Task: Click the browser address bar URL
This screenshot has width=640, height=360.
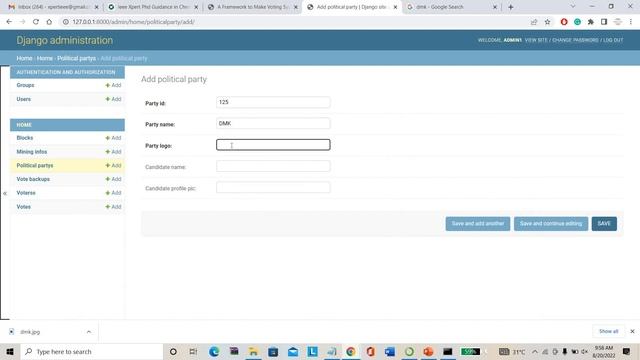Action: pyautogui.click(x=133, y=22)
